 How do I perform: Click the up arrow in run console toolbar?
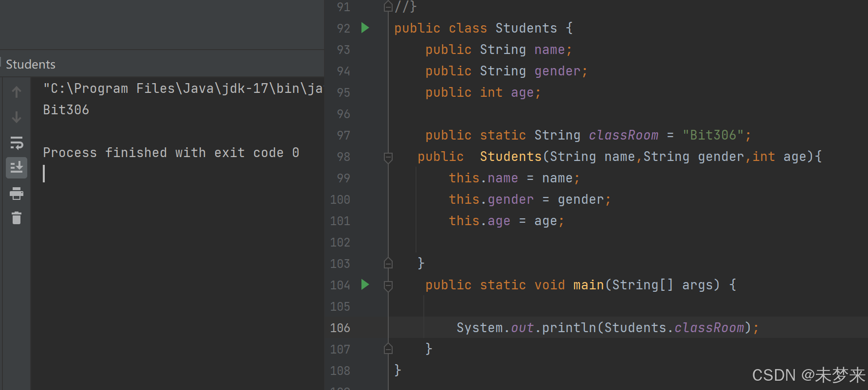click(x=17, y=92)
